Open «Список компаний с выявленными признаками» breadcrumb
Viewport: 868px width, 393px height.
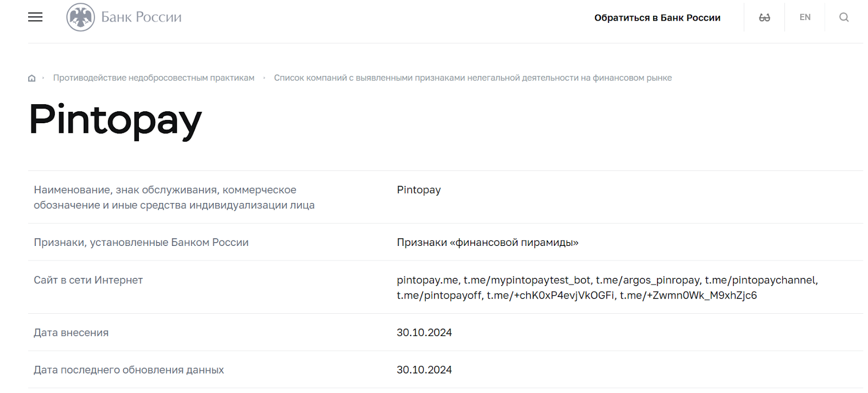[x=473, y=78]
